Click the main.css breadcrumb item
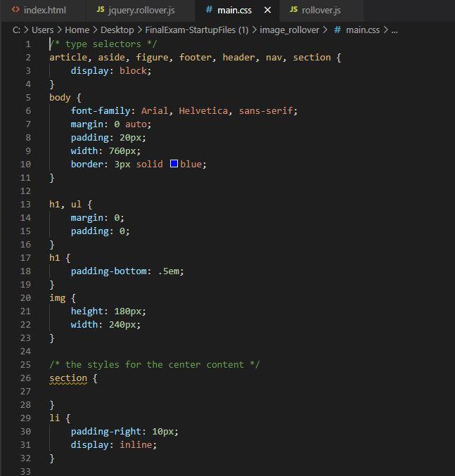 tap(363, 30)
